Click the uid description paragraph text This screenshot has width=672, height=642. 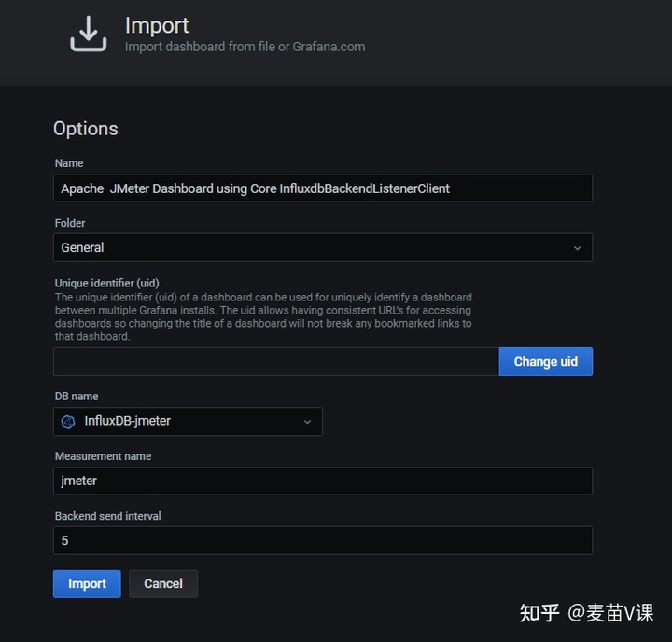pyautogui.click(x=263, y=316)
